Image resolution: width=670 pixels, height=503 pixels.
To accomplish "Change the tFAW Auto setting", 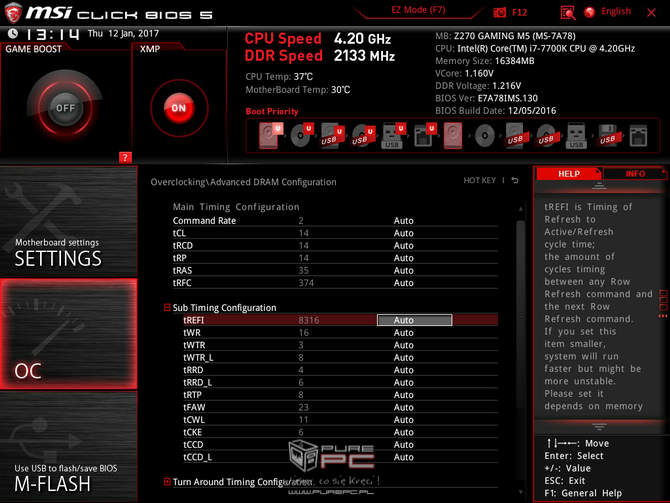I will [403, 407].
